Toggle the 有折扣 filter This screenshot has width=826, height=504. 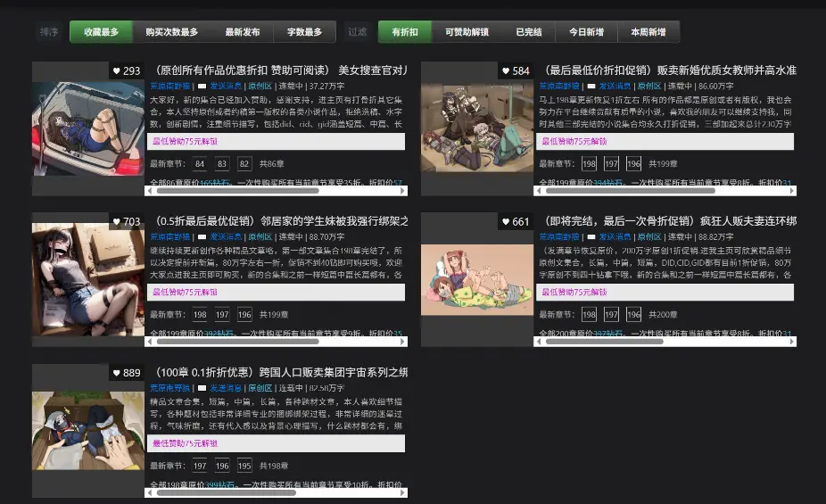point(405,32)
